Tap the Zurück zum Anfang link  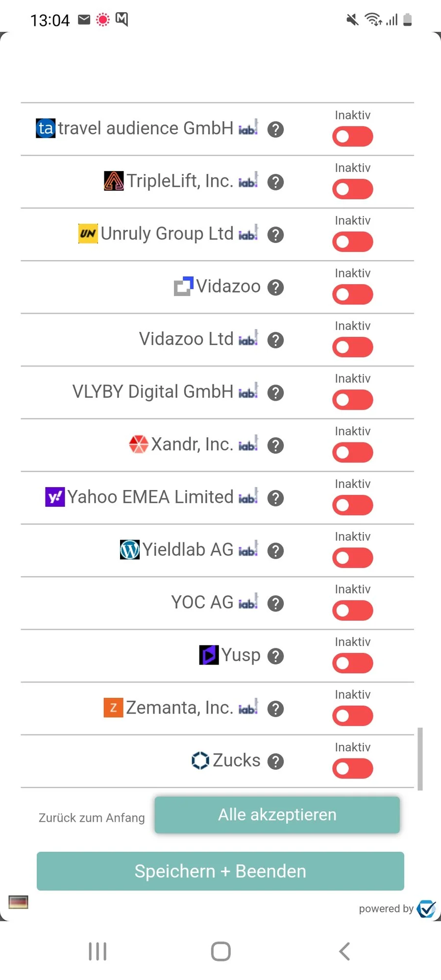pos(92,818)
